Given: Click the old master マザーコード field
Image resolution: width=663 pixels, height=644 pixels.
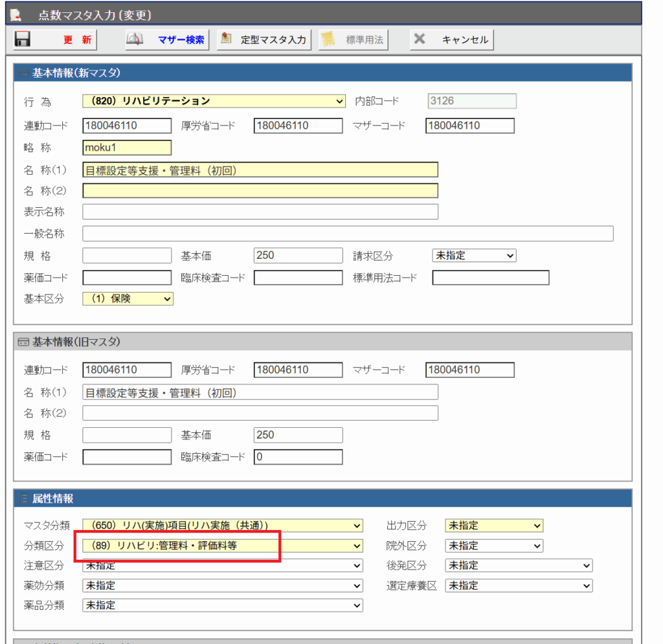Looking at the screenshot, I should (x=470, y=370).
